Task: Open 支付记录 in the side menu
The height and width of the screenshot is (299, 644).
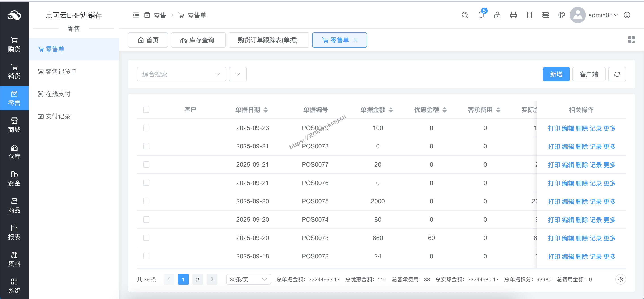Action: (74, 116)
